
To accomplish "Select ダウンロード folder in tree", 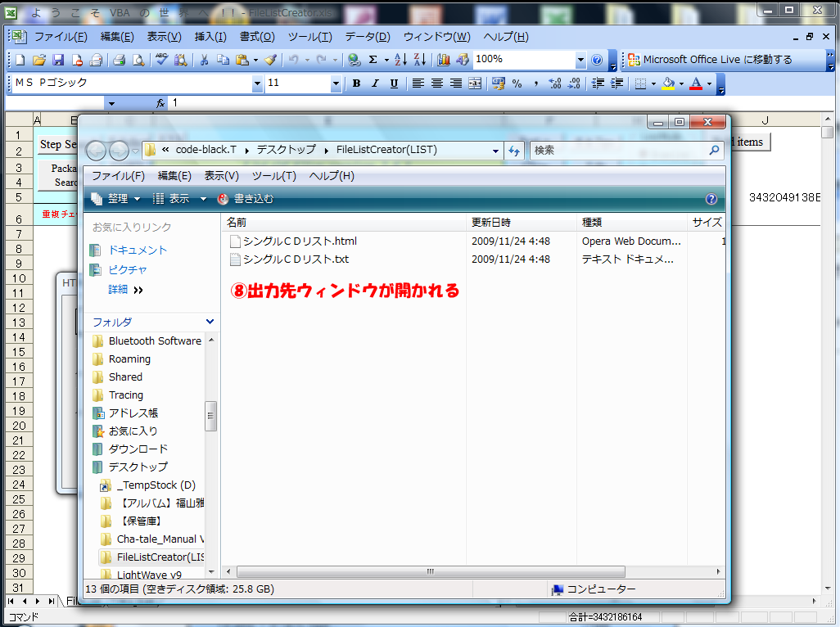I will pyautogui.click(x=138, y=449).
